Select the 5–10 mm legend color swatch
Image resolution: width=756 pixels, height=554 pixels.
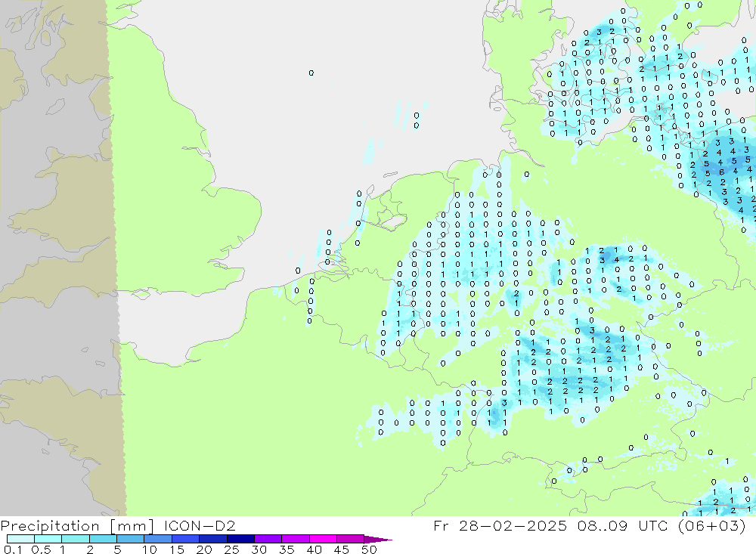click(x=130, y=539)
